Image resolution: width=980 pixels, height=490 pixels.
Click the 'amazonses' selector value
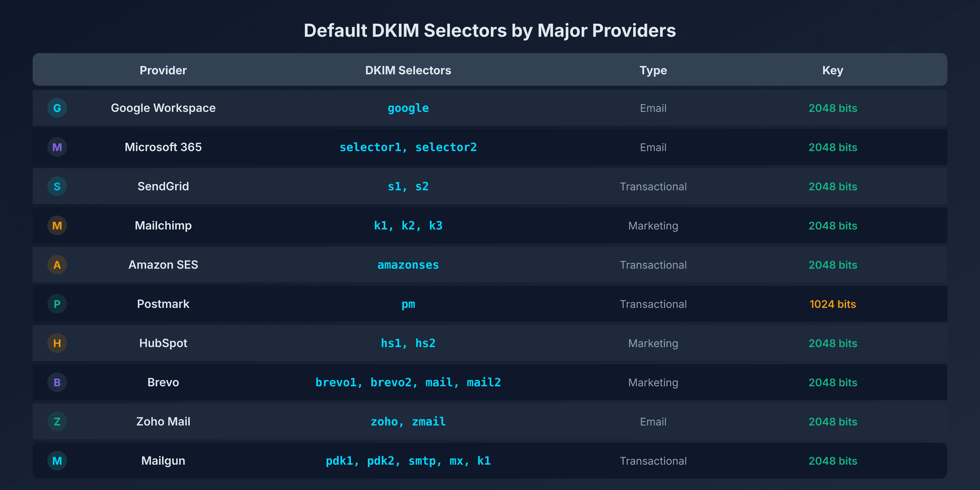click(408, 265)
